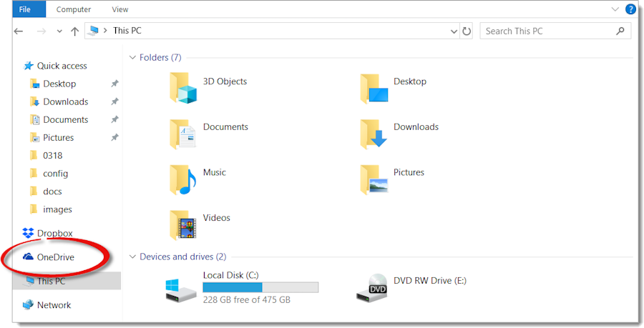This screenshot has height=328, width=644.
Task: Collapse the Devices and drives group
Action: [132, 257]
